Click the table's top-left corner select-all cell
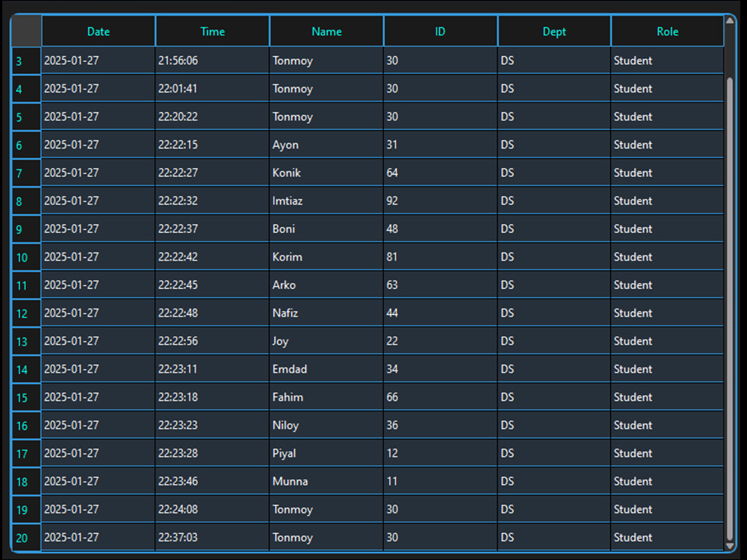Image resolution: width=747 pixels, height=560 pixels. pos(27,31)
